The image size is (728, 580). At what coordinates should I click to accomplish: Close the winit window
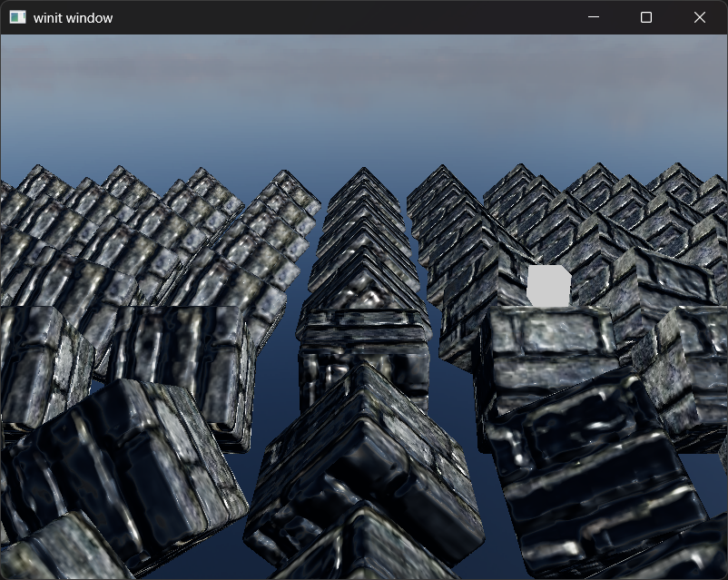click(x=699, y=17)
